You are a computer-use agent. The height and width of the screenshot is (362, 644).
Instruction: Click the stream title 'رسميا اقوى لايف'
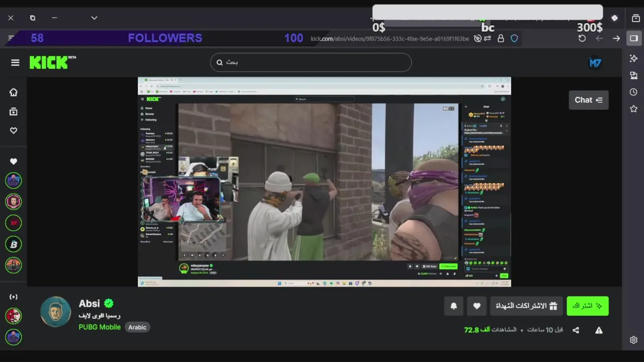(100, 316)
